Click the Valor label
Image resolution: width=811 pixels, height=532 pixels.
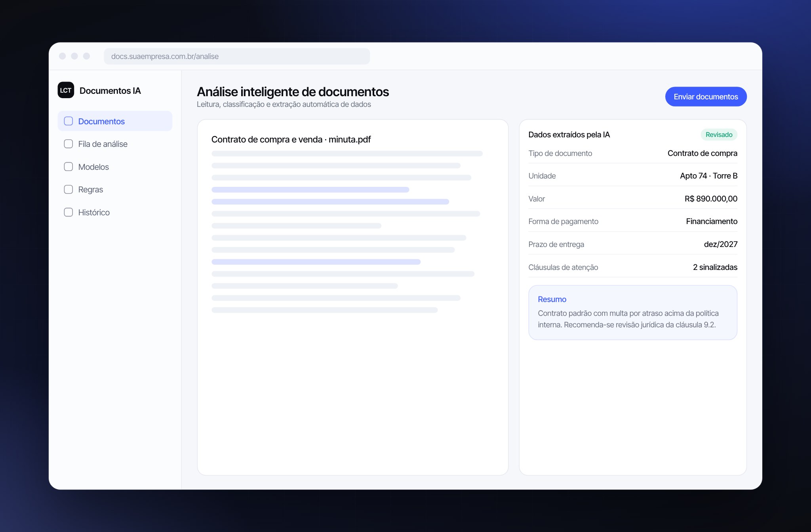(537, 199)
